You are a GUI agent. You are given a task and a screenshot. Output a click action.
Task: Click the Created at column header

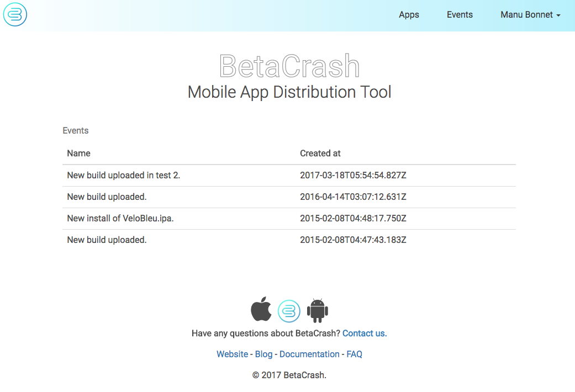pyautogui.click(x=320, y=153)
